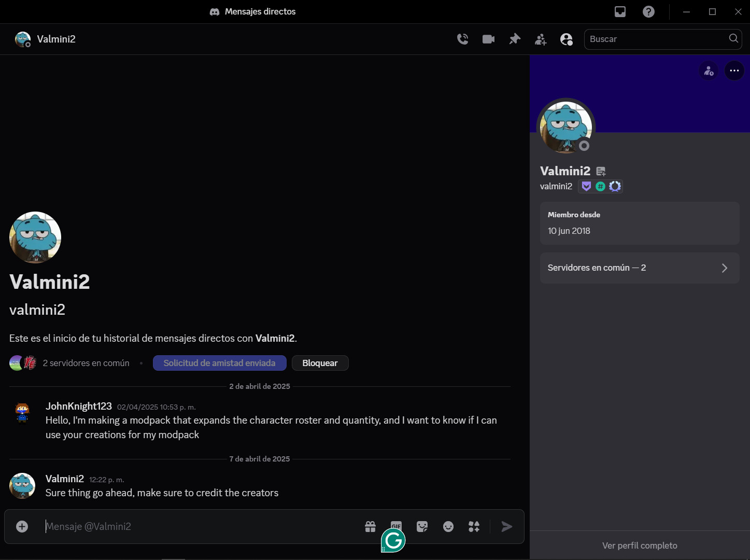Open the GIF picker

point(396,525)
